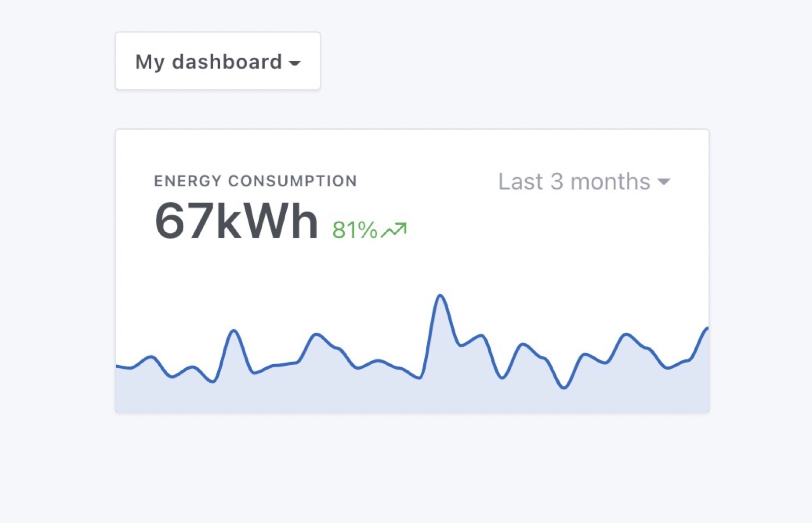812x523 pixels.
Task: Click the tallest spike on the chart line
Action: pyautogui.click(x=440, y=295)
